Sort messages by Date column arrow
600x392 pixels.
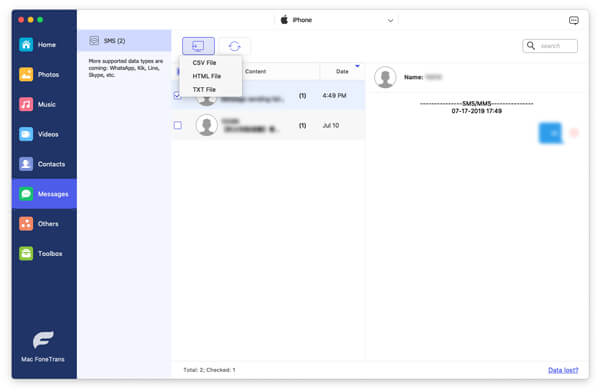click(x=357, y=66)
